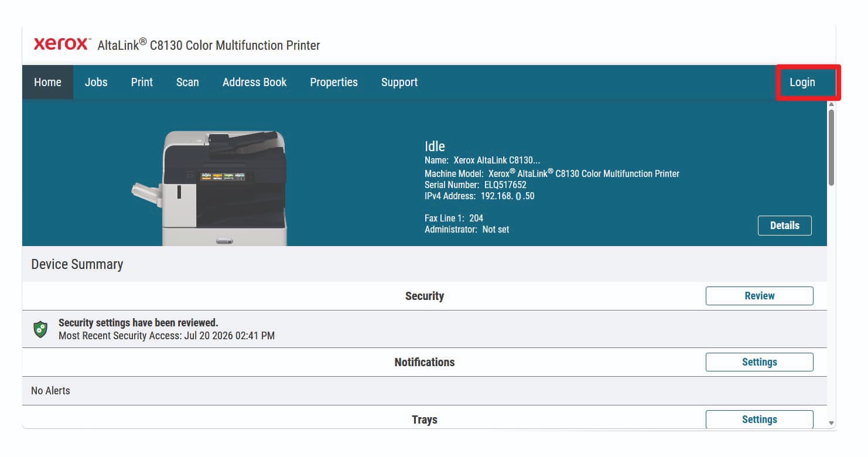Select the Address Book tab

coord(255,82)
